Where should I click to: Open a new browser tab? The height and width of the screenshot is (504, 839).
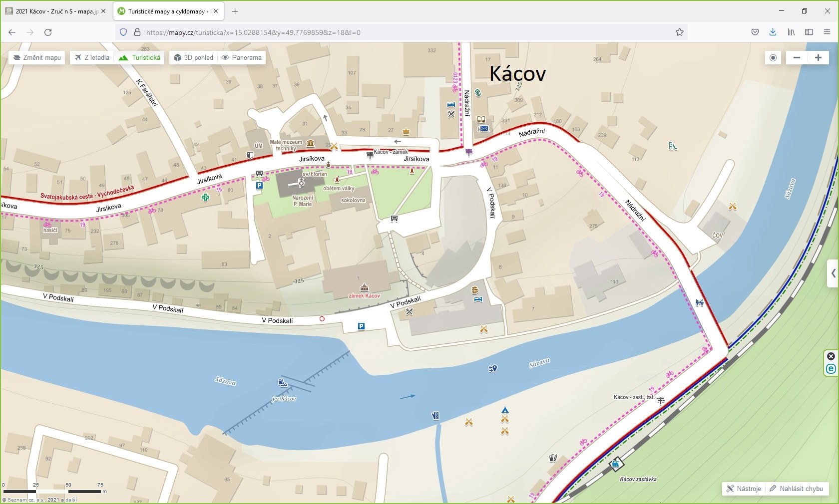[x=235, y=11]
